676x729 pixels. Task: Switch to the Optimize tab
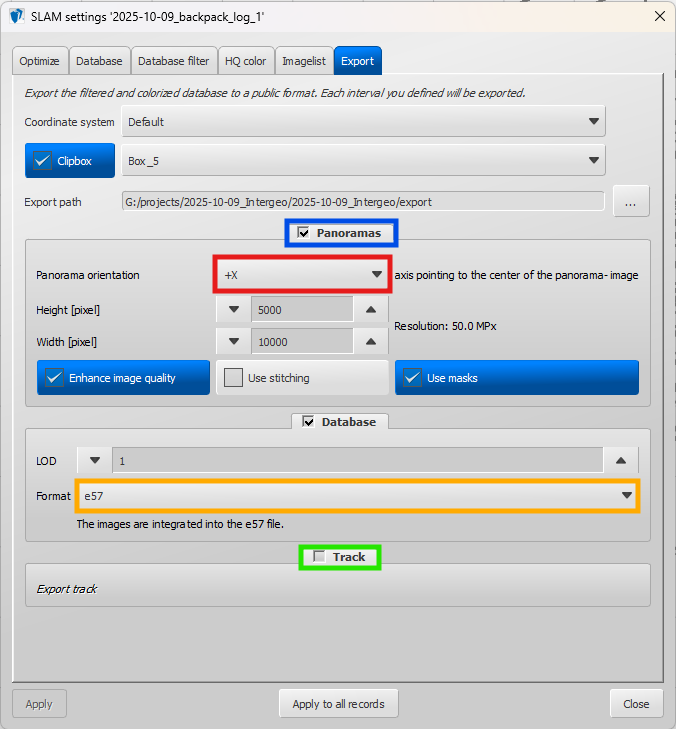pyautogui.click(x=40, y=61)
